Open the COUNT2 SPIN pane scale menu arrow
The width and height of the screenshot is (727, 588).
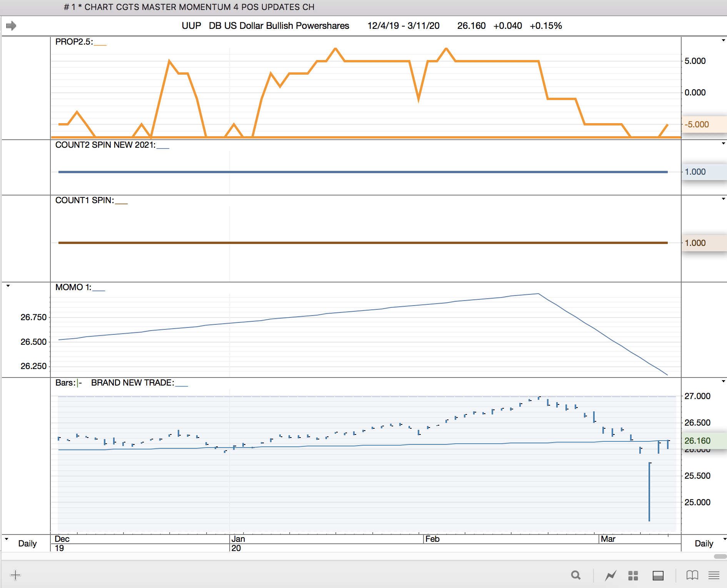723,144
